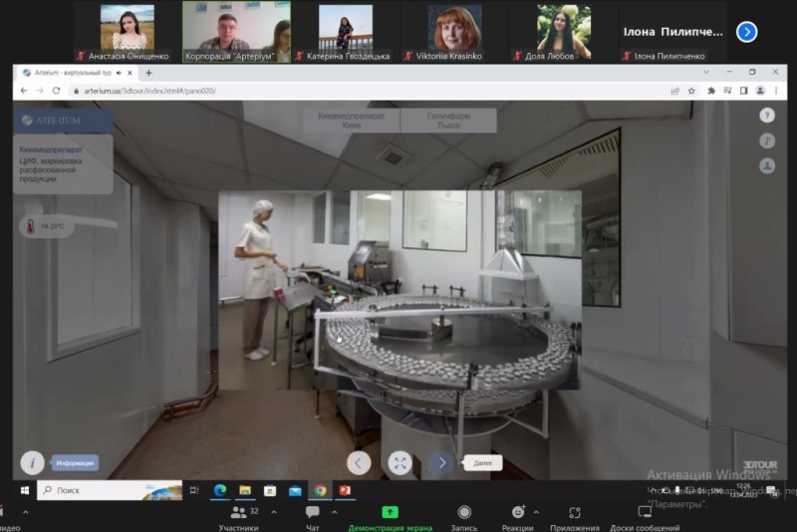Viewport: 797px width, 532px height.
Task: Open the media control icon in Chrome
Action: point(727,91)
